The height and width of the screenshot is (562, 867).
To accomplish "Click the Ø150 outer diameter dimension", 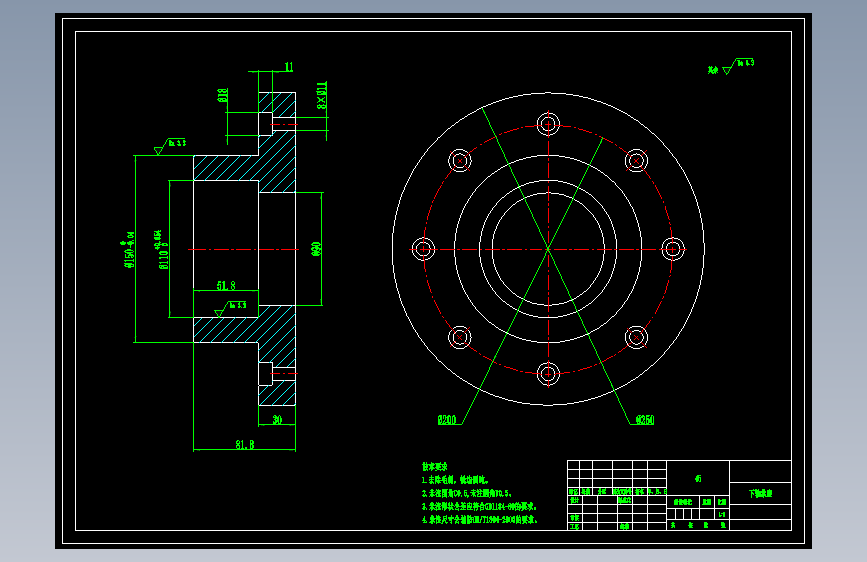I will tap(128, 251).
